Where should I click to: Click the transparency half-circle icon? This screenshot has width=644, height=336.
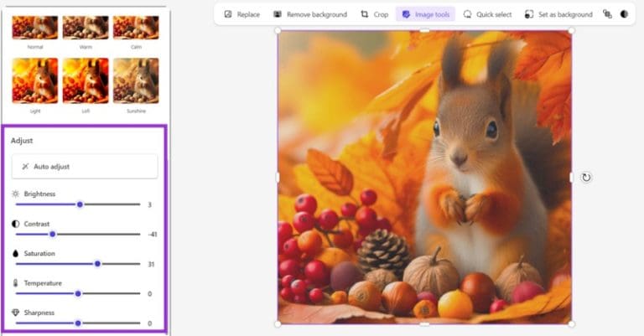tap(624, 14)
